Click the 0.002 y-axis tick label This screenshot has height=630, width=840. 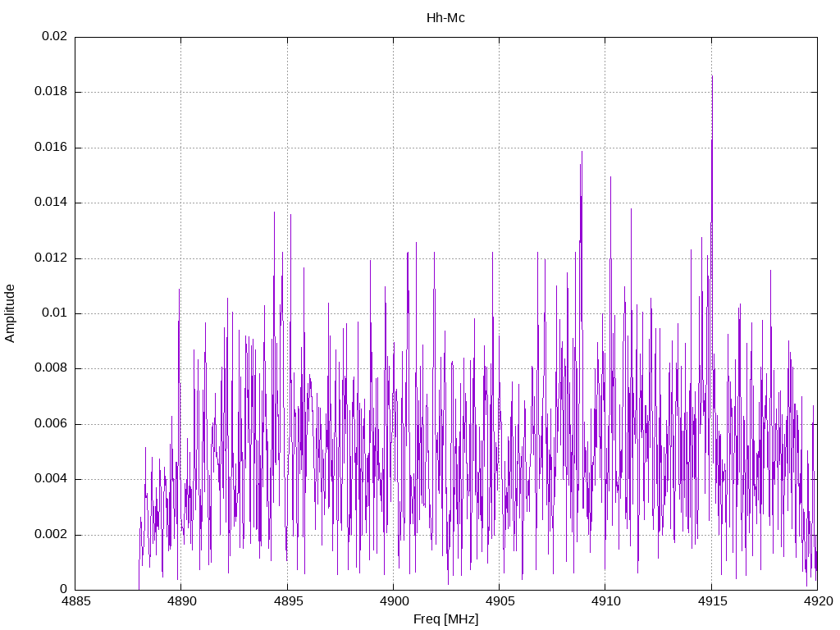pyautogui.click(x=51, y=535)
